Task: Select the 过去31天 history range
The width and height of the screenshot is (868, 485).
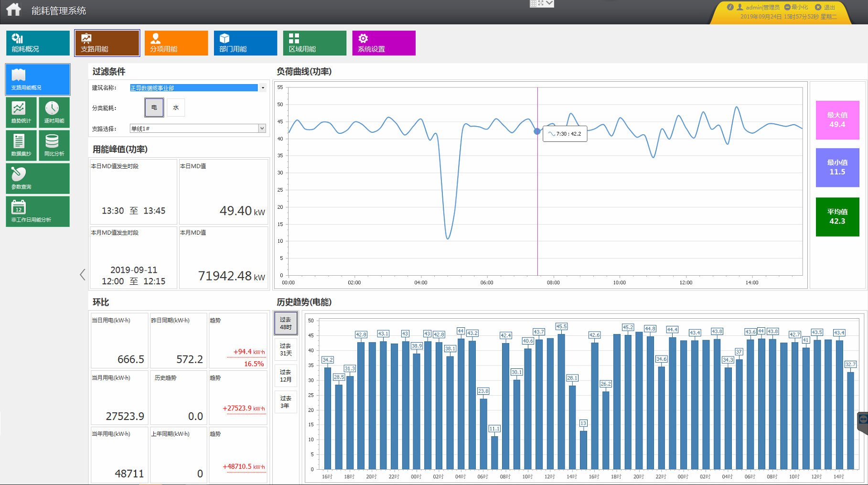Action: click(x=286, y=349)
